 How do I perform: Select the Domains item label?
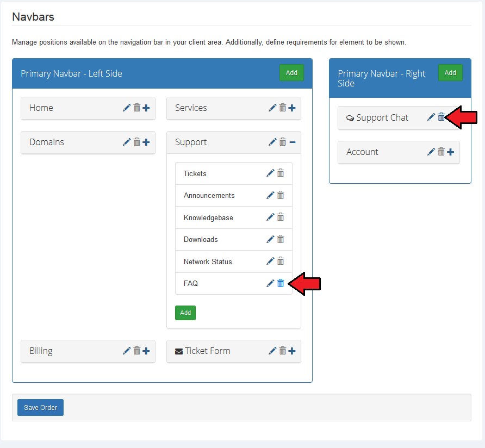[x=47, y=142]
